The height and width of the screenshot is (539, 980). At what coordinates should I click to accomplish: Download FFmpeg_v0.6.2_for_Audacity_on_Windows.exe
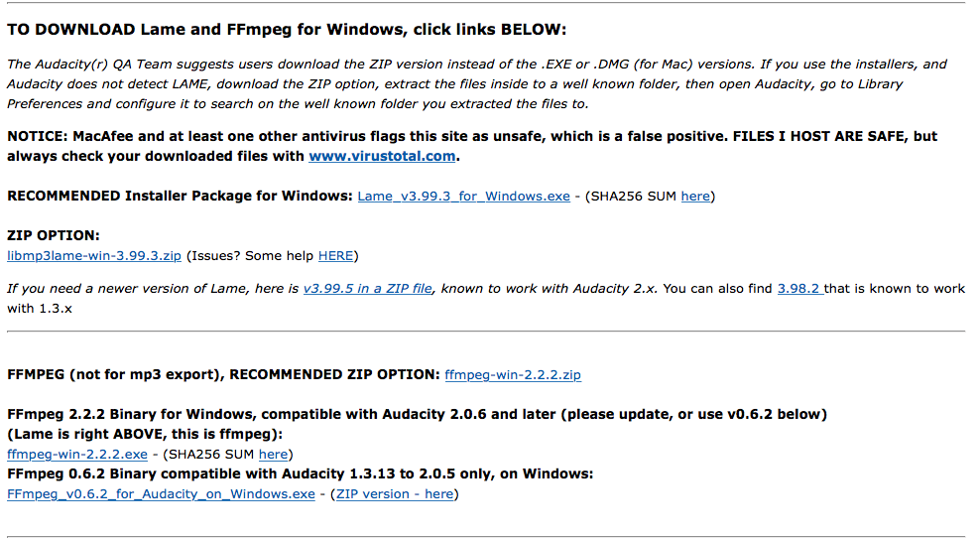coord(161,494)
